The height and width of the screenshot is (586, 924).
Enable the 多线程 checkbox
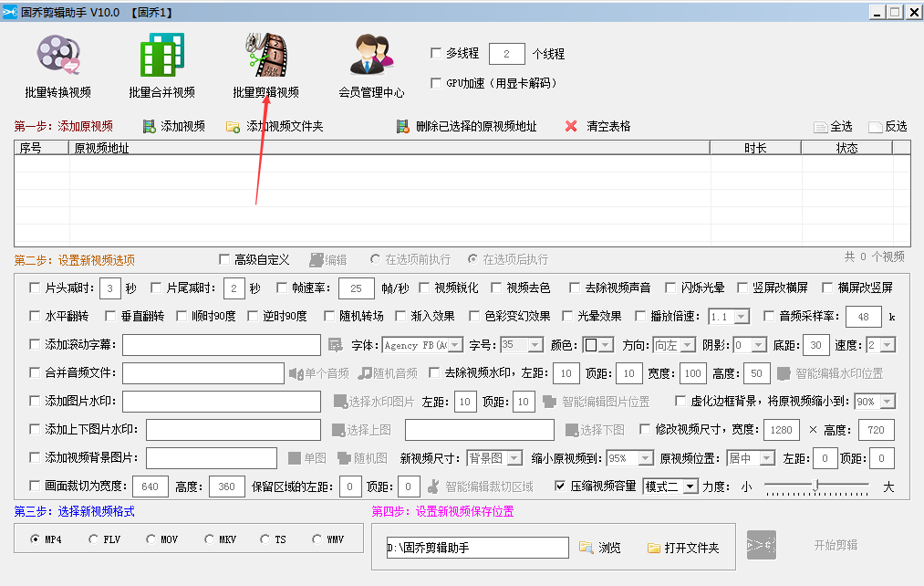(436, 53)
